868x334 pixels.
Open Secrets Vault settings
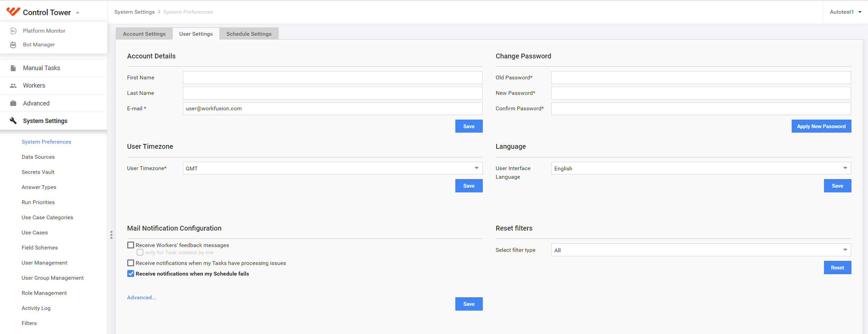coord(38,172)
